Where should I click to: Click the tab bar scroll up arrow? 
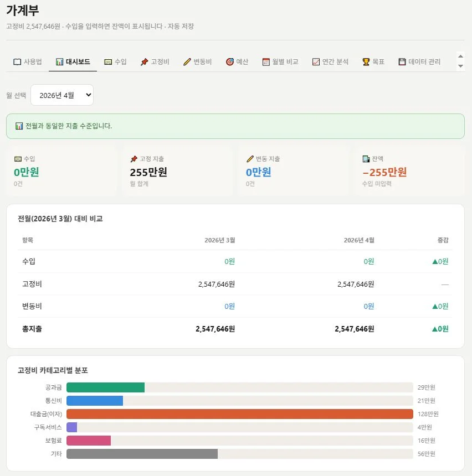460,56
